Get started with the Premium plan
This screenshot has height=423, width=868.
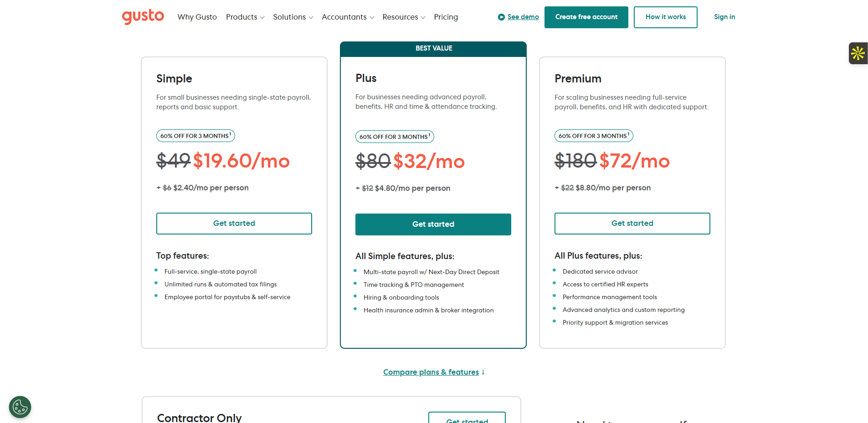pyautogui.click(x=632, y=223)
